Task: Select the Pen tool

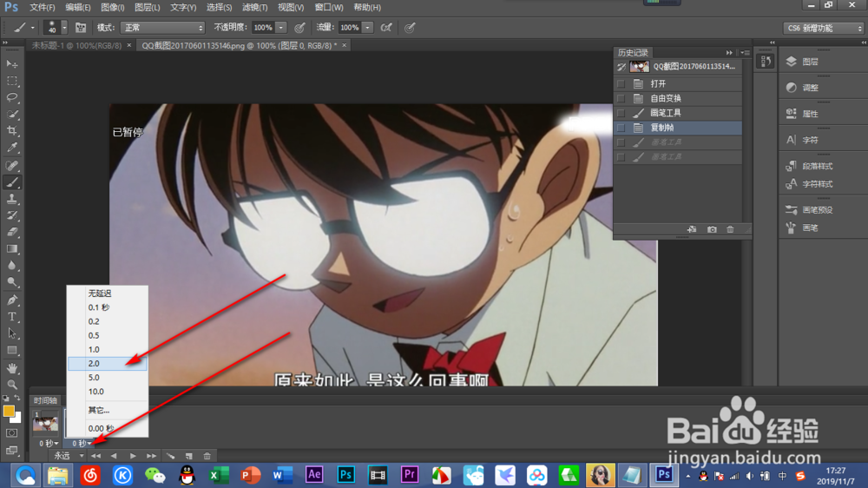Action: coord(12,300)
